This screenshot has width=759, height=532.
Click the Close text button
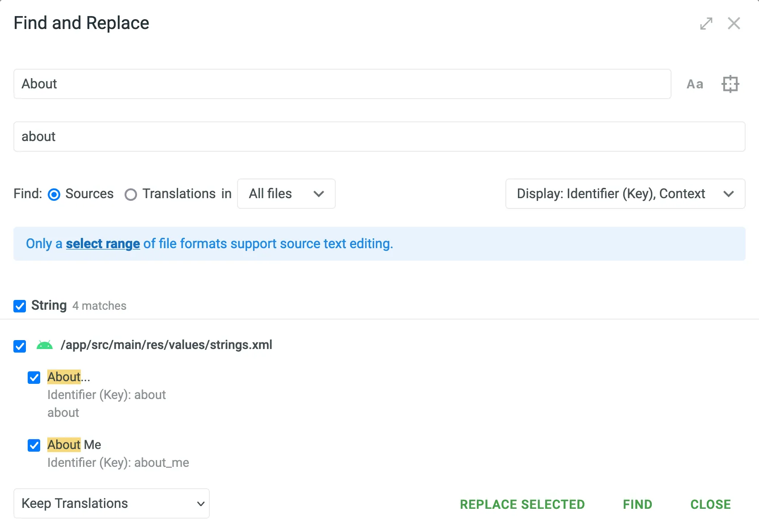(x=710, y=504)
